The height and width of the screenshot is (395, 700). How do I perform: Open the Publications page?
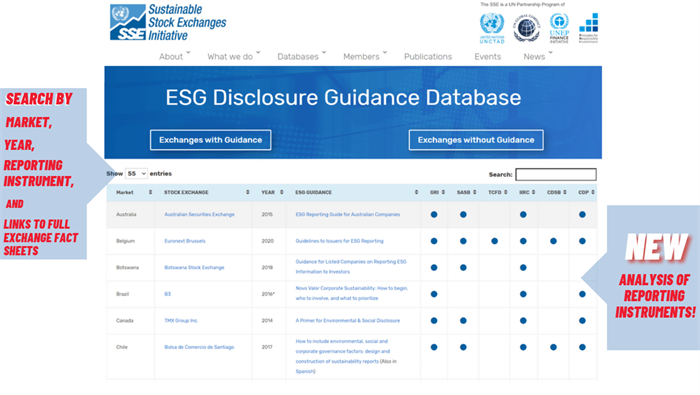pos(428,57)
